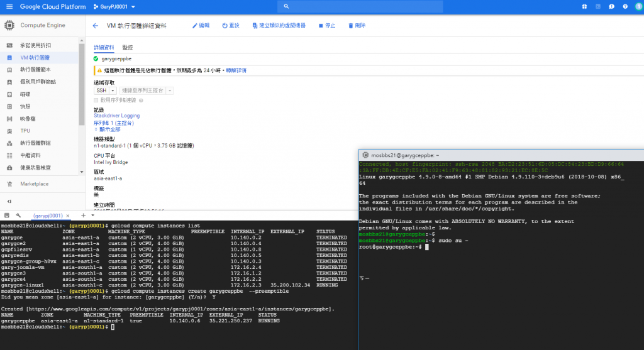Click the SSH window gear settings icon
The height and width of the screenshot is (350, 644).
pyautogui.click(x=365, y=155)
